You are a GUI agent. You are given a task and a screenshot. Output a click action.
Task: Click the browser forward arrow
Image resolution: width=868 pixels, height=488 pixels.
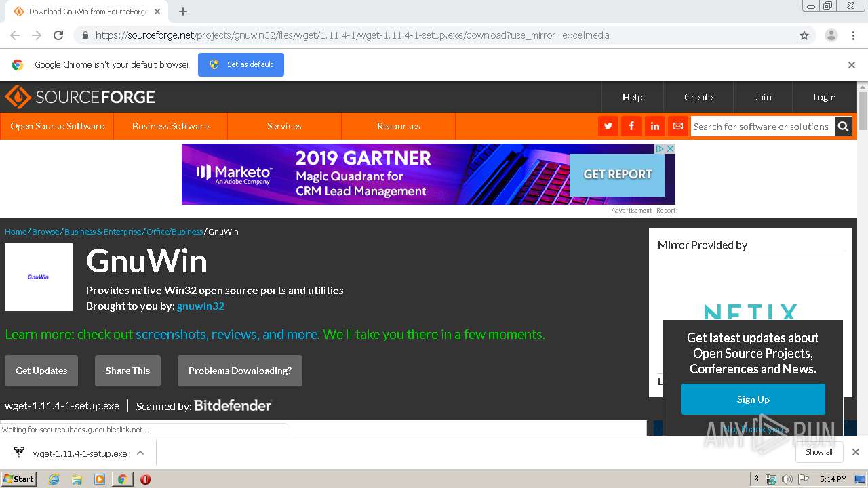pos(37,35)
